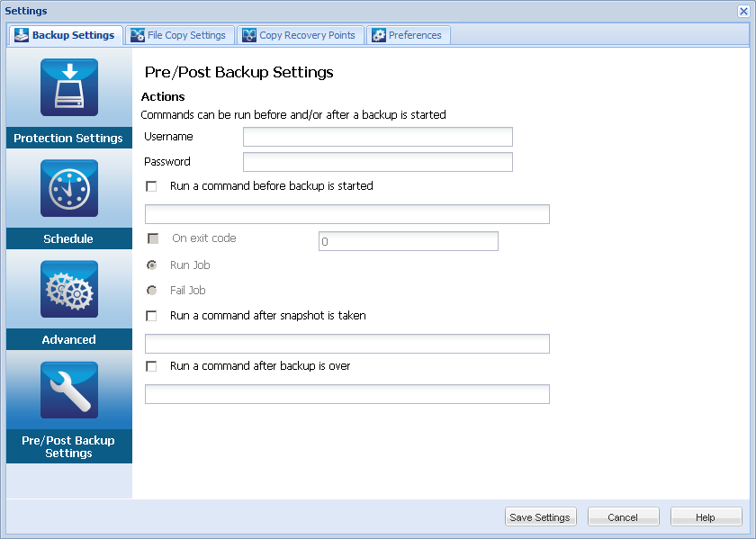The width and height of the screenshot is (756, 539).
Task: Click the Pre/Post Backup wrench icon
Action: (x=68, y=390)
